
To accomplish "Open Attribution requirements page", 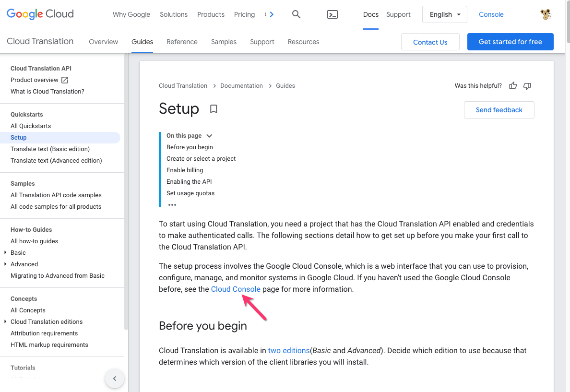I will tap(44, 333).
